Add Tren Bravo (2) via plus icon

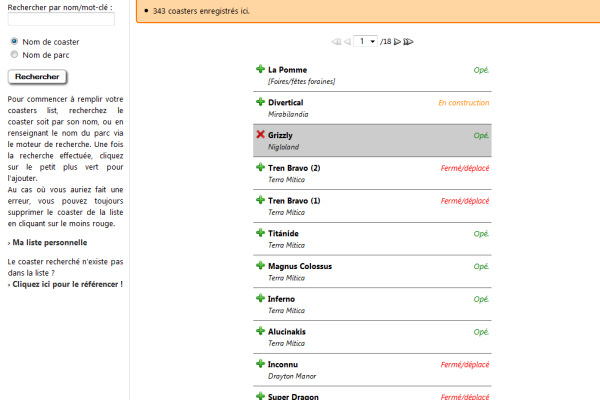point(260,168)
